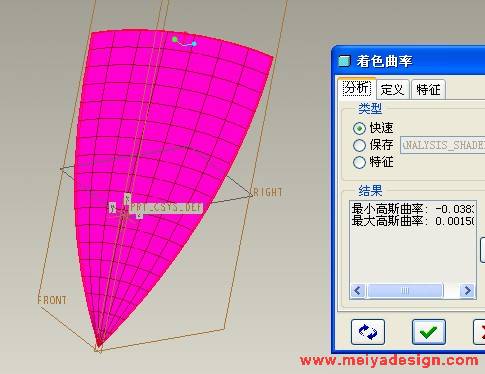Click the results scrollbar left arrow
The image size is (485, 374).
tap(358, 291)
